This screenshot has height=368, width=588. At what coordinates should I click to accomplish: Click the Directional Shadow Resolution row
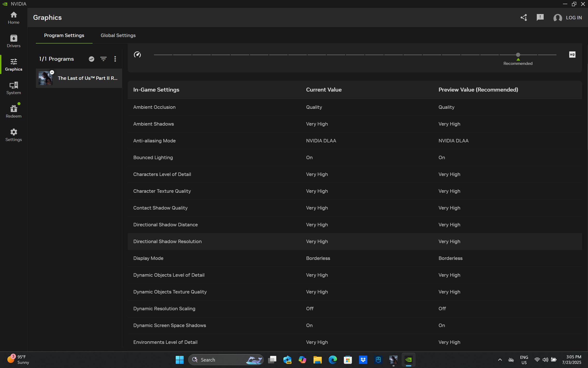click(355, 242)
